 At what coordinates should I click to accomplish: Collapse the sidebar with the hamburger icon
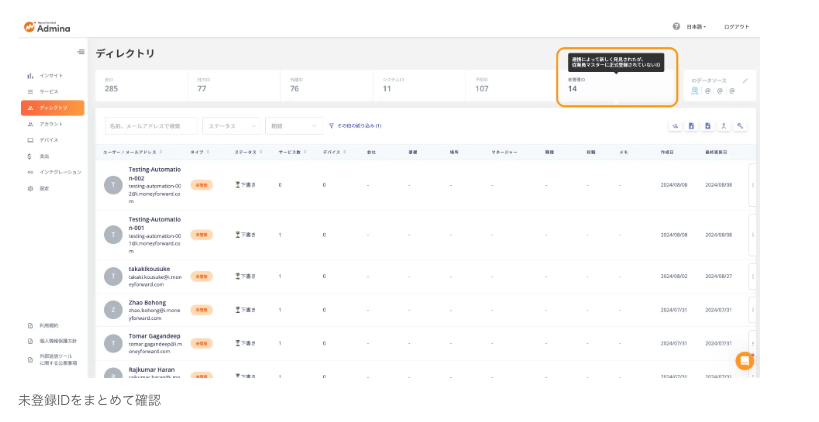(80, 52)
